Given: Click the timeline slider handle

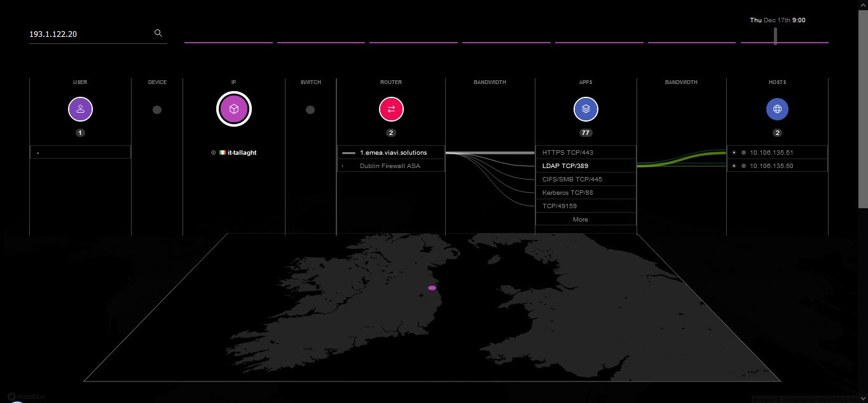Looking at the screenshot, I should click(x=775, y=36).
